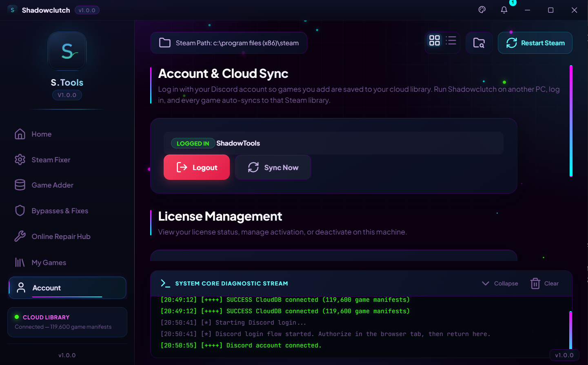Image resolution: width=588 pixels, height=365 pixels.
Task: Click the Account & Cloud Sync heading
Action: pyautogui.click(x=223, y=73)
